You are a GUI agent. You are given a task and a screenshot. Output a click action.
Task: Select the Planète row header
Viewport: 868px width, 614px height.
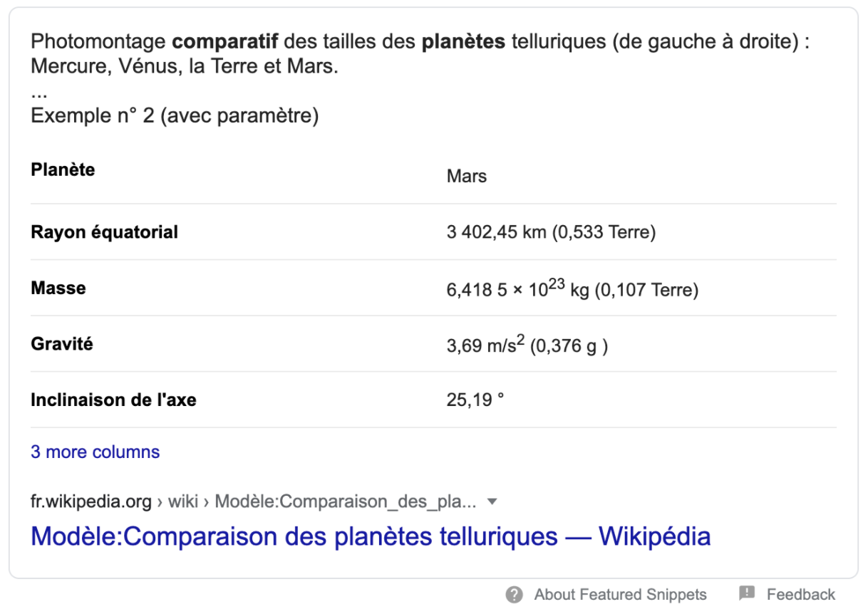click(63, 170)
